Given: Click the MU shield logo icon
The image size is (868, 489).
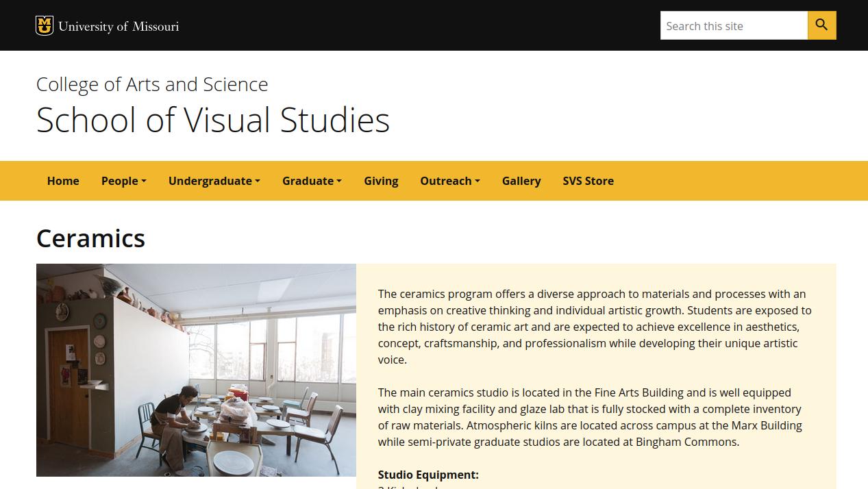Looking at the screenshot, I should pyautogui.click(x=45, y=25).
